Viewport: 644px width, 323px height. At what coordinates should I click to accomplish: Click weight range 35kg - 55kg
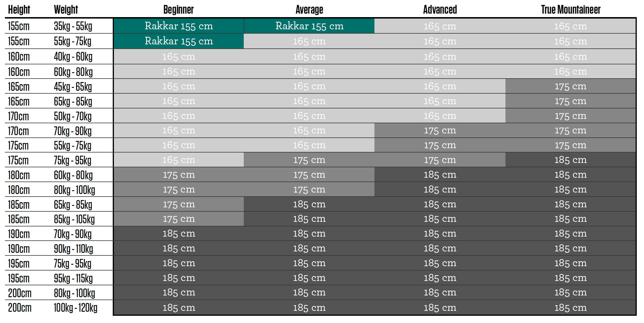pyautogui.click(x=73, y=26)
